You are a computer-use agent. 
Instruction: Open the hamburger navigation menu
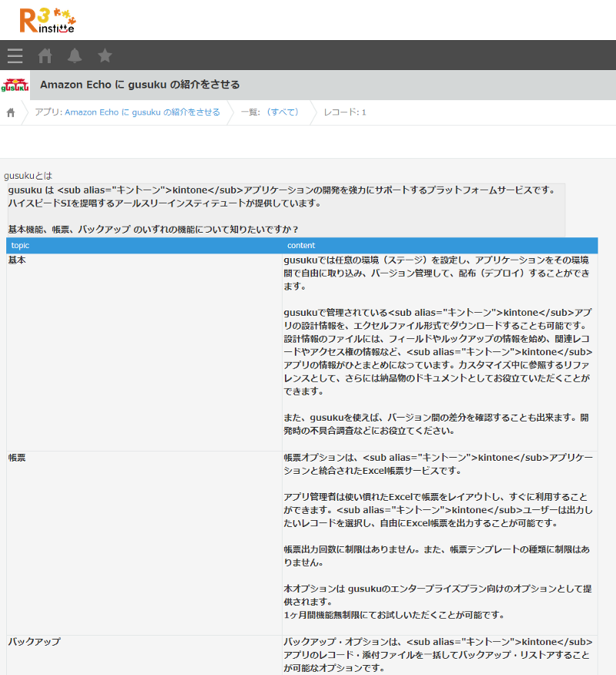click(x=15, y=55)
